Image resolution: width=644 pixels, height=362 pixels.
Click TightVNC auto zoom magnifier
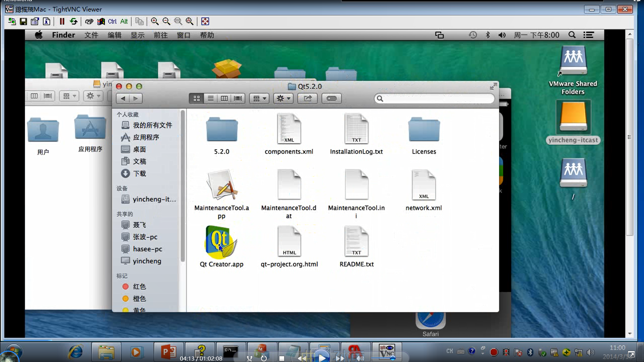tap(190, 21)
